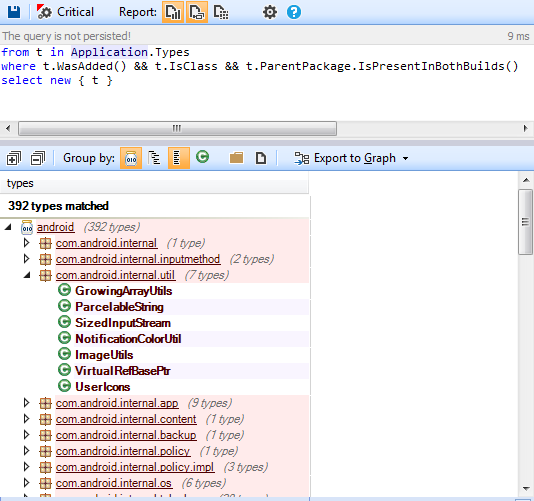This screenshot has height=501, width=534.
Task: Click the android assembly jar icon
Action: [27, 227]
